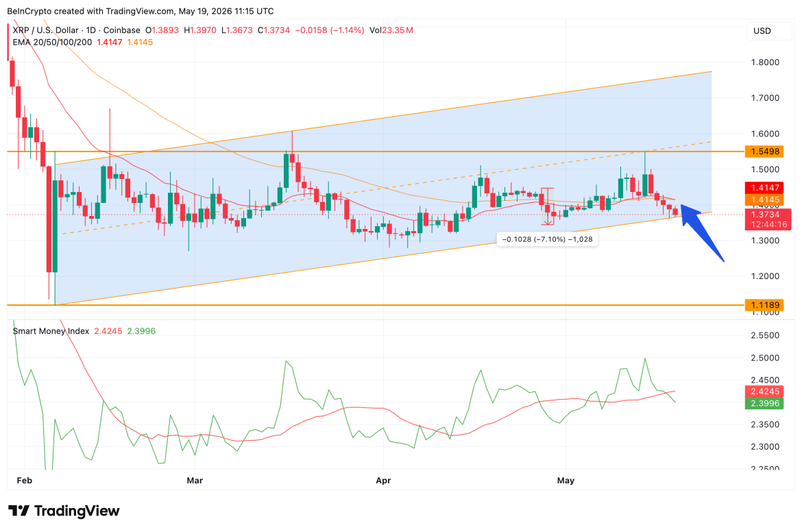
Task: Click the O1.3893 open value in header
Action: 162,30
